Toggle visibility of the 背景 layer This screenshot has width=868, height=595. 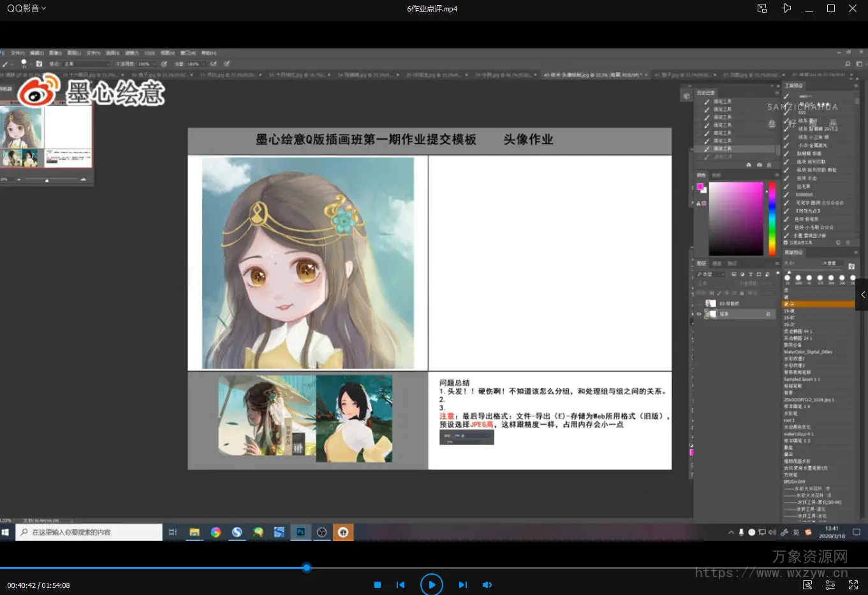699,314
